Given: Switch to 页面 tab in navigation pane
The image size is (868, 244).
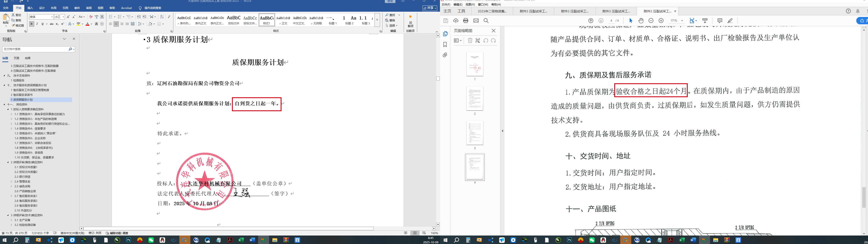Looking at the screenshot, I should [17, 58].
